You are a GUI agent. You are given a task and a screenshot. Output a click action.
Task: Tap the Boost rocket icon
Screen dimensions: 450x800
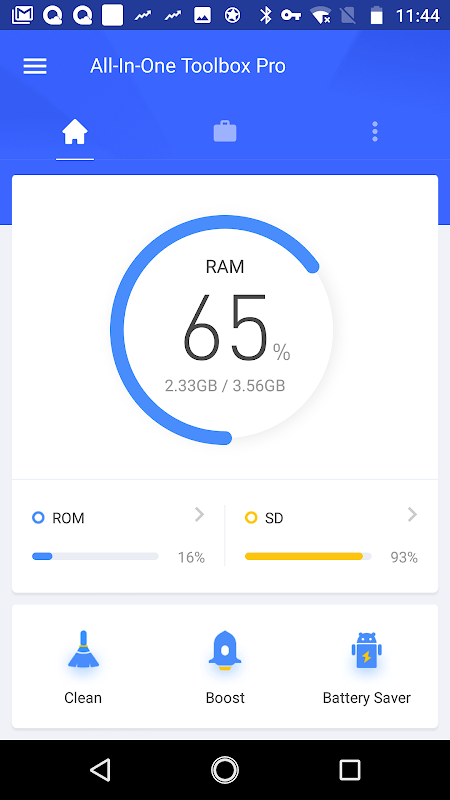click(x=225, y=649)
